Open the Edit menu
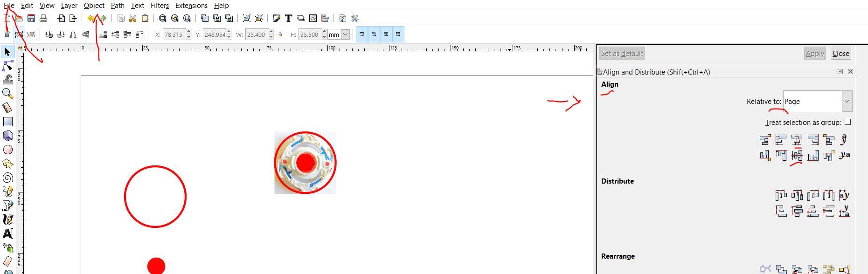Viewport: 868px width, 274px height. click(x=27, y=6)
